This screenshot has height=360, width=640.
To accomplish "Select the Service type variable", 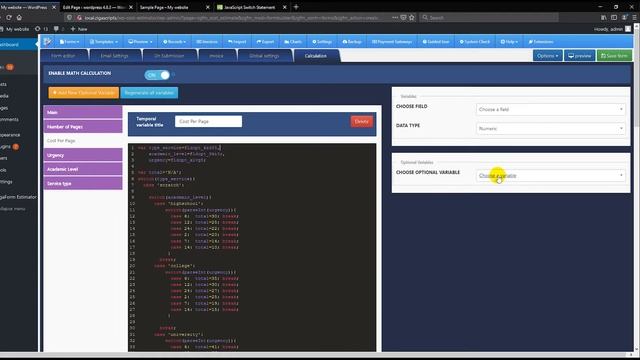I will pos(83,183).
